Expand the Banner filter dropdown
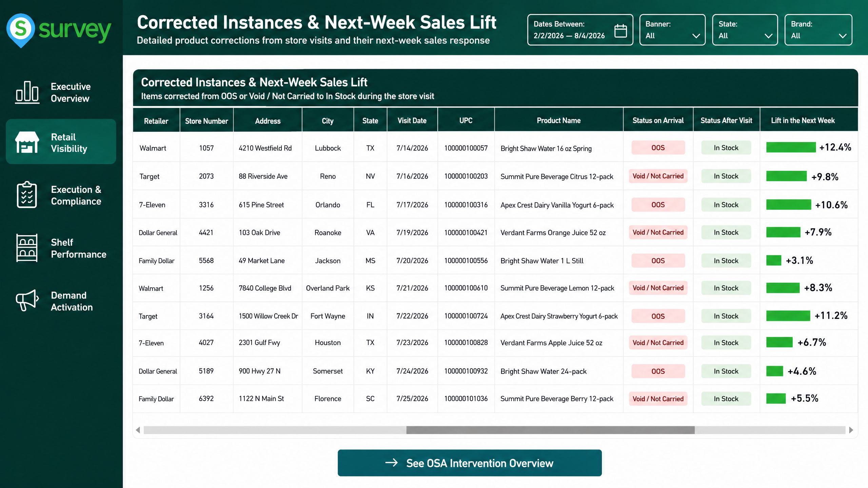 tap(672, 30)
